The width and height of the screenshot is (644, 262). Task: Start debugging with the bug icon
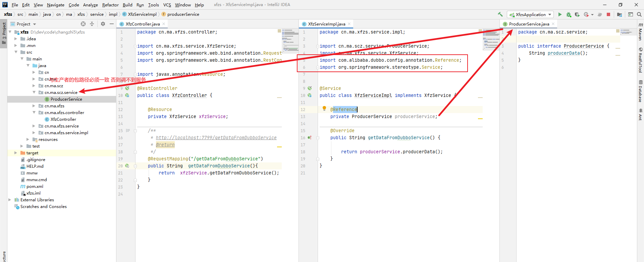coord(569,14)
